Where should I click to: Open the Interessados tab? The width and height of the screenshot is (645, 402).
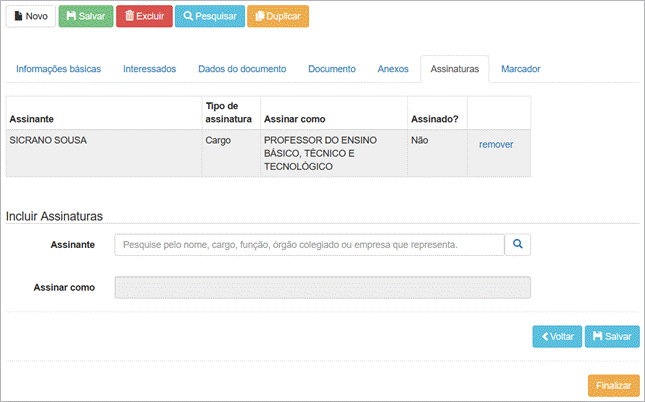149,69
